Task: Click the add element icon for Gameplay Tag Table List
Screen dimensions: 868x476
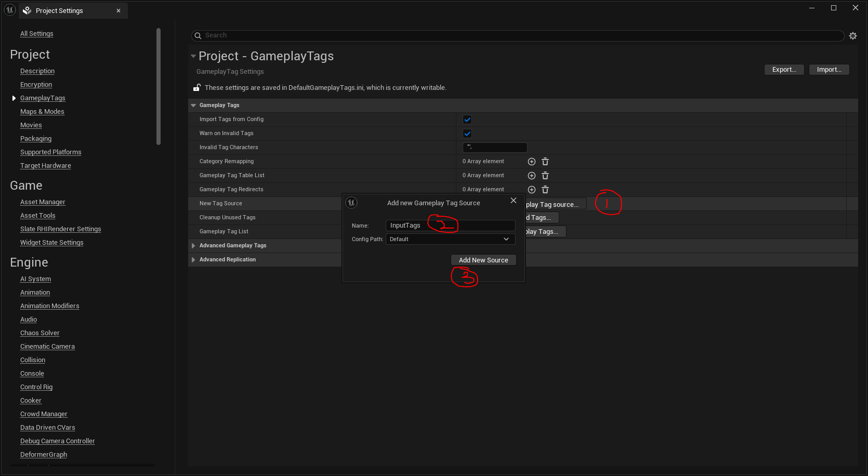Action: (x=531, y=175)
